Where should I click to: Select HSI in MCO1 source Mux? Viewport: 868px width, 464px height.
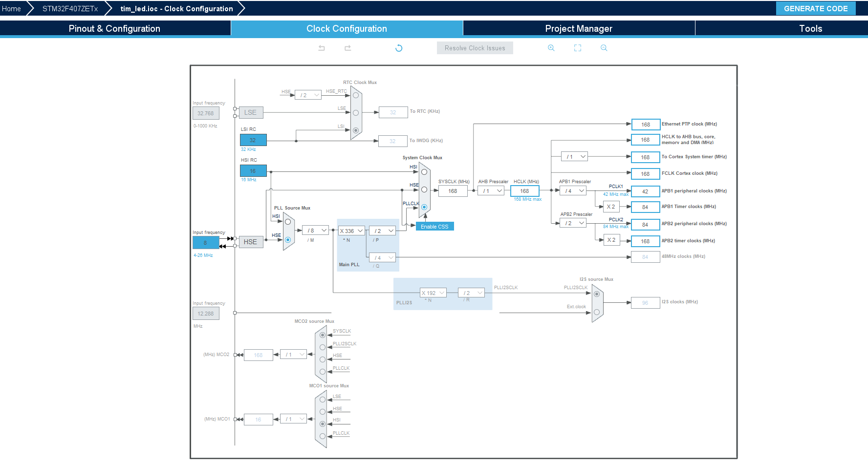pyautogui.click(x=323, y=424)
